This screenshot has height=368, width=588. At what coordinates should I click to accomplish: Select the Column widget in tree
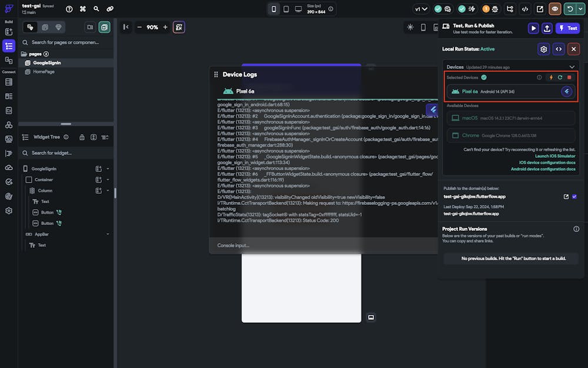tap(45, 191)
